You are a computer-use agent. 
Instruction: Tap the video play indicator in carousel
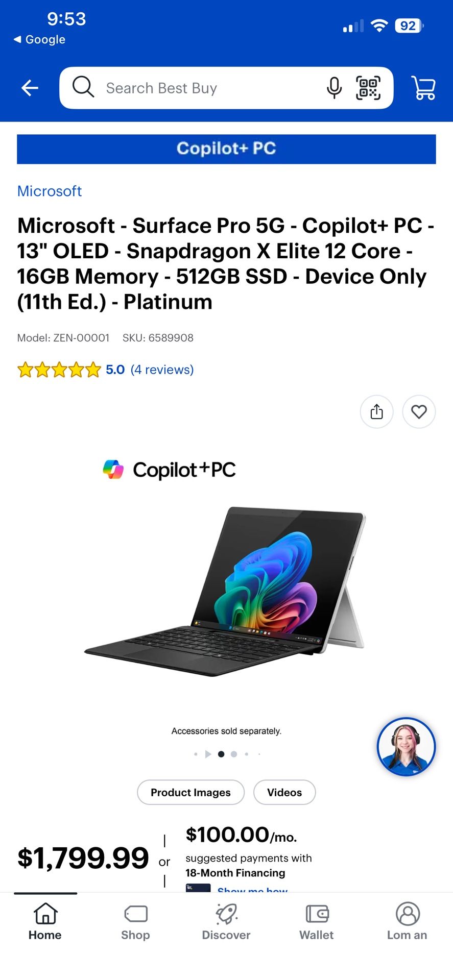click(x=208, y=754)
